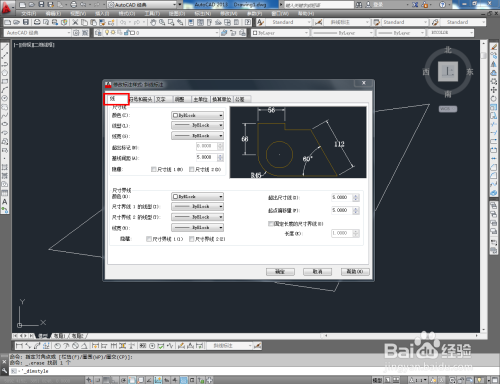The image size is (500, 384).
Task: Enable fixed length extension lines checkbox
Action: pos(271,224)
